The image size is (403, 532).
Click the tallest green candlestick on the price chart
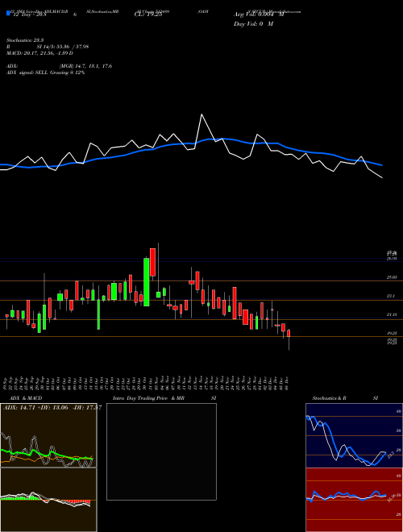click(147, 282)
